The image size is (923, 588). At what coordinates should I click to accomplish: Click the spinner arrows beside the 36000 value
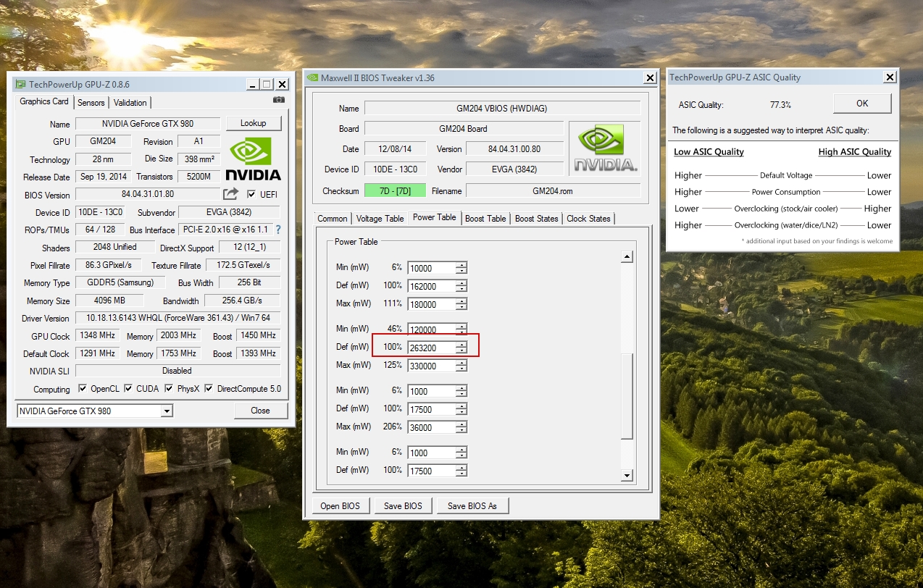pyautogui.click(x=461, y=427)
